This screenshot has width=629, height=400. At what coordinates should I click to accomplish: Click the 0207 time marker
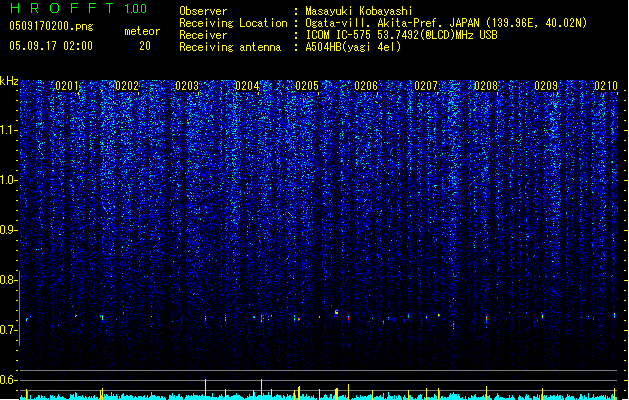coord(426,86)
